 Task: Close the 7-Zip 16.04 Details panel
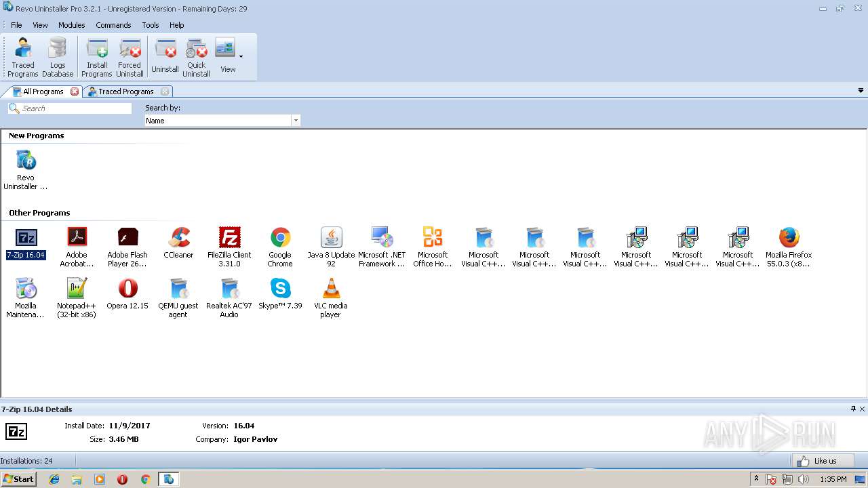point(863,409)
